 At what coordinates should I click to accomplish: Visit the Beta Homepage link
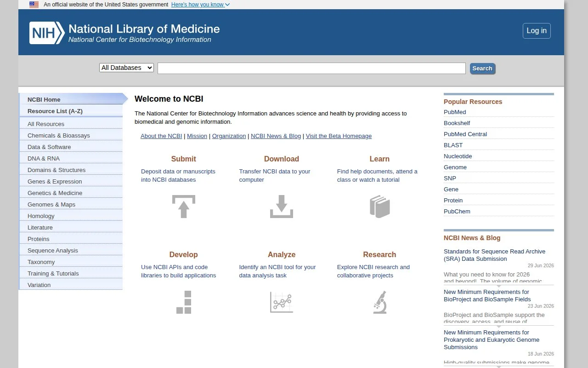click(339, 136)
